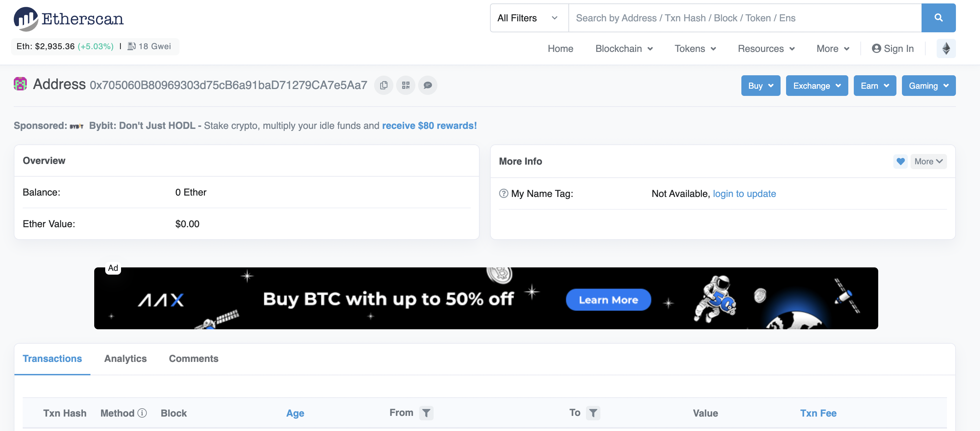Click the blue search magnifier button
The height and width of the screenshot is (431, 980).
[x=938, y=18]
